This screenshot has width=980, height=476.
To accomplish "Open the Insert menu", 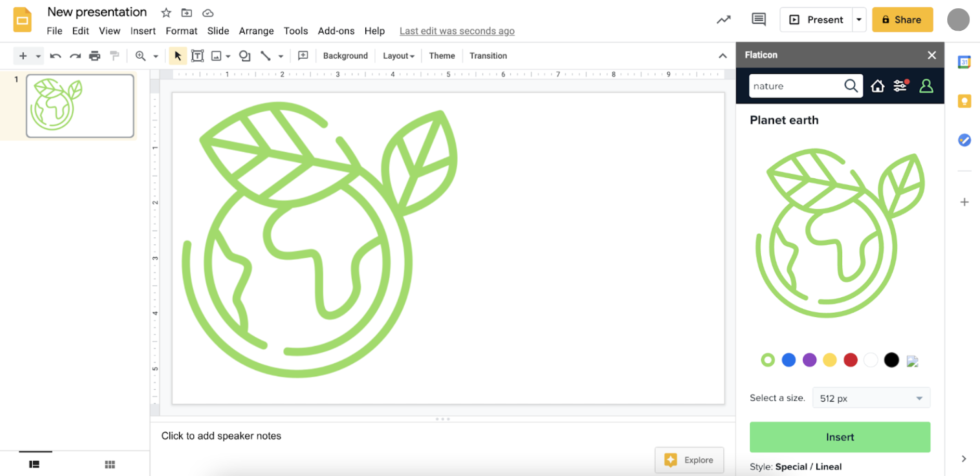I will (143, 31).
